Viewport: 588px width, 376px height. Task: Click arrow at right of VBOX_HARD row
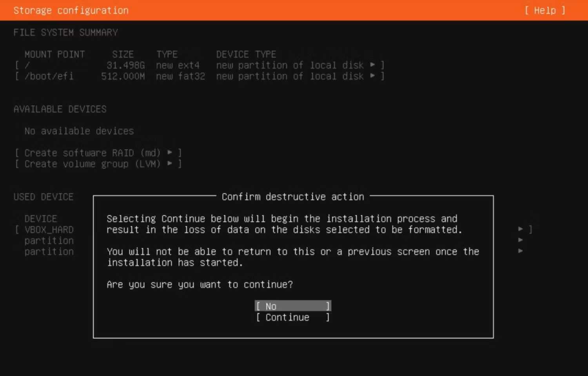(x=521, y=229)
